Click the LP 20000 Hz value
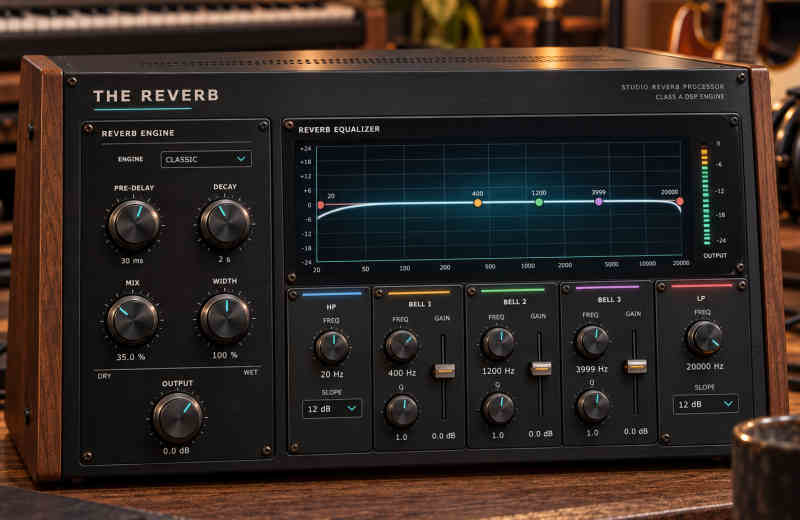The image size is (800, 520). coord(705,366)
